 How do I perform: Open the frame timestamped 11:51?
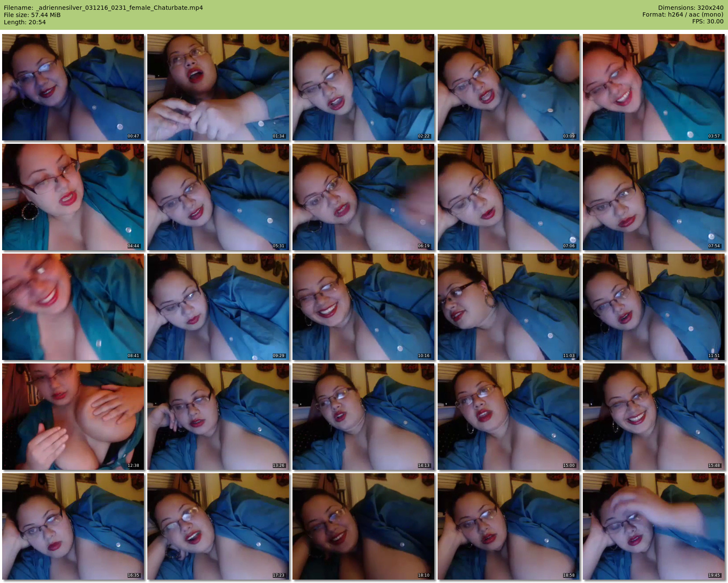pos(653,307)
